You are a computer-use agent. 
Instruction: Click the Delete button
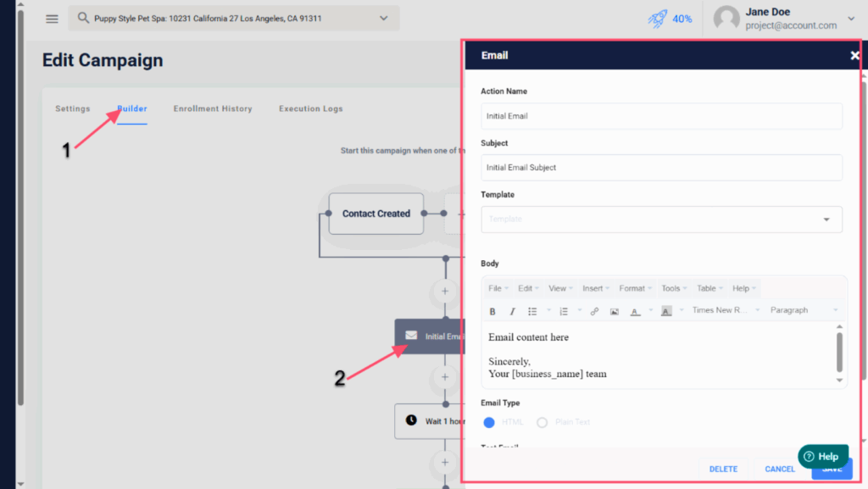point(723,469)
